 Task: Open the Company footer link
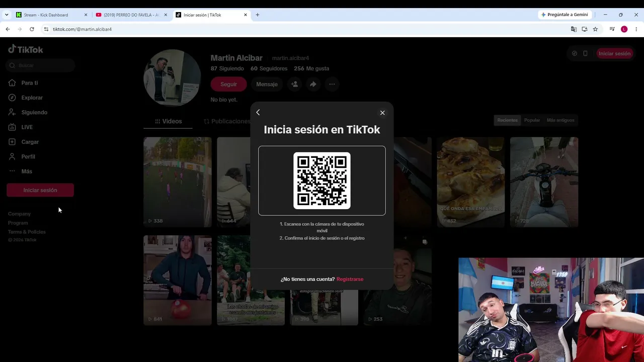[x=19, y=214]
